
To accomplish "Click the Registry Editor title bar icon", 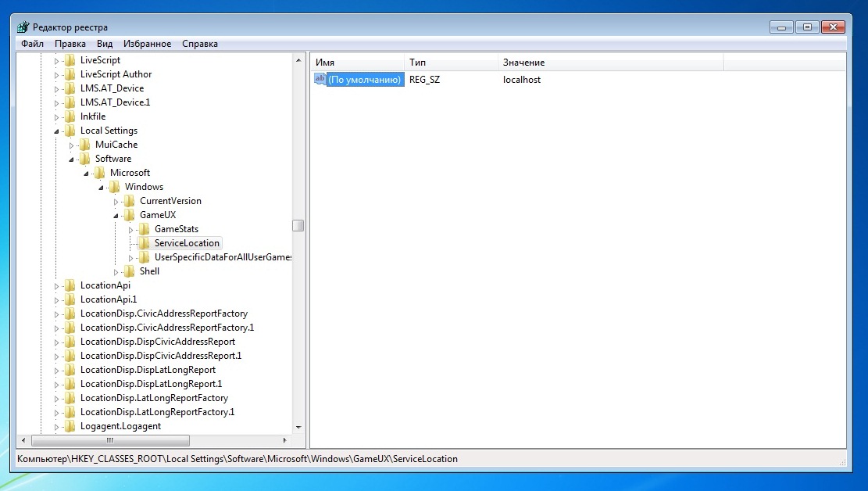I will [23, 27].
